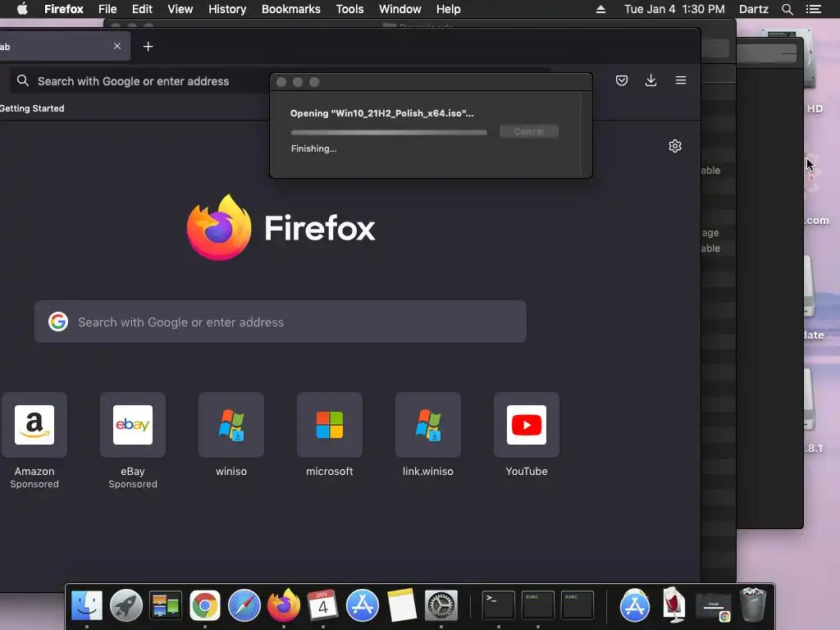
Task: Open the File menu
Action: (x=107, y=9)
